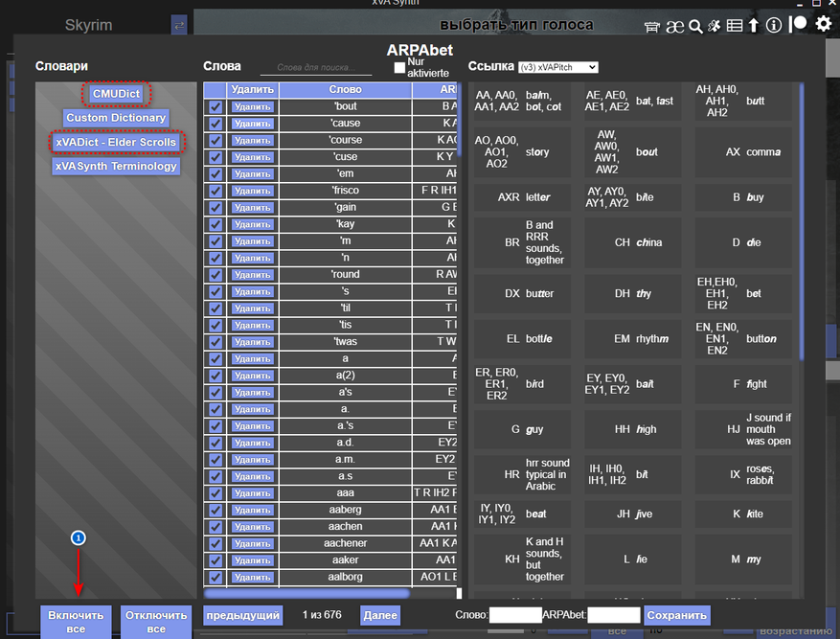
Task: Click the 'Слово' text input field
Action: [514, 615]
